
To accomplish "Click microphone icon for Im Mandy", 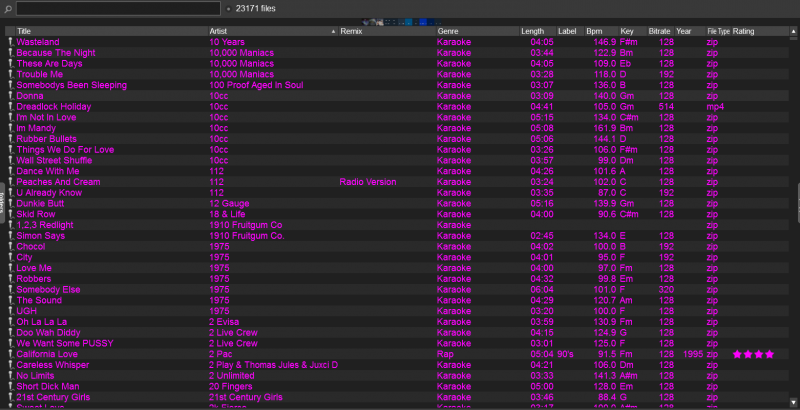I will [10, 128].
